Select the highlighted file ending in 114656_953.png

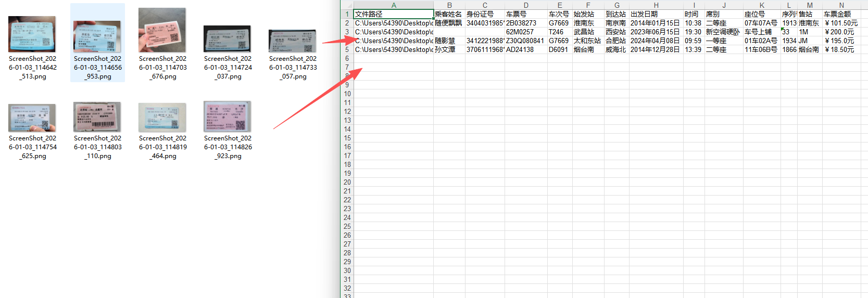coord(97,36)
